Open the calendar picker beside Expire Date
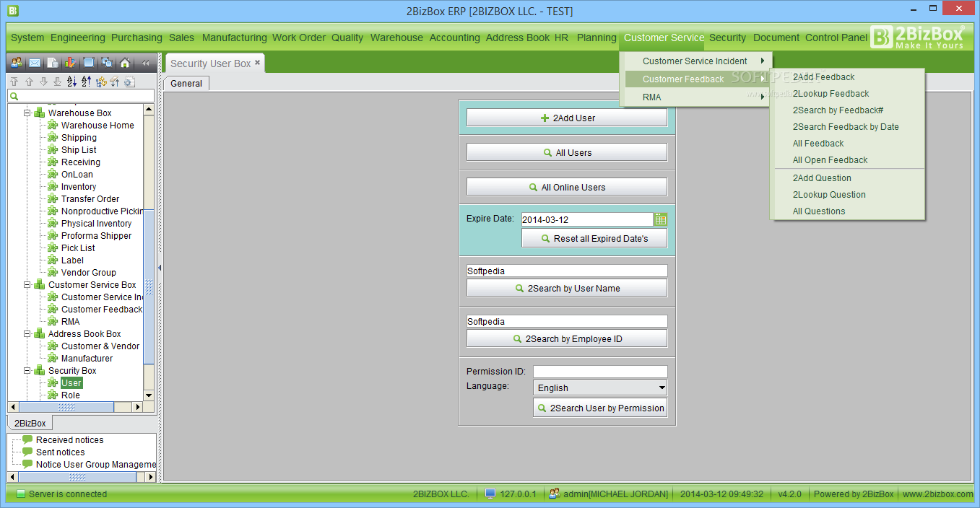The width and height of the screenshot is (980, 508). coord(661,219)
